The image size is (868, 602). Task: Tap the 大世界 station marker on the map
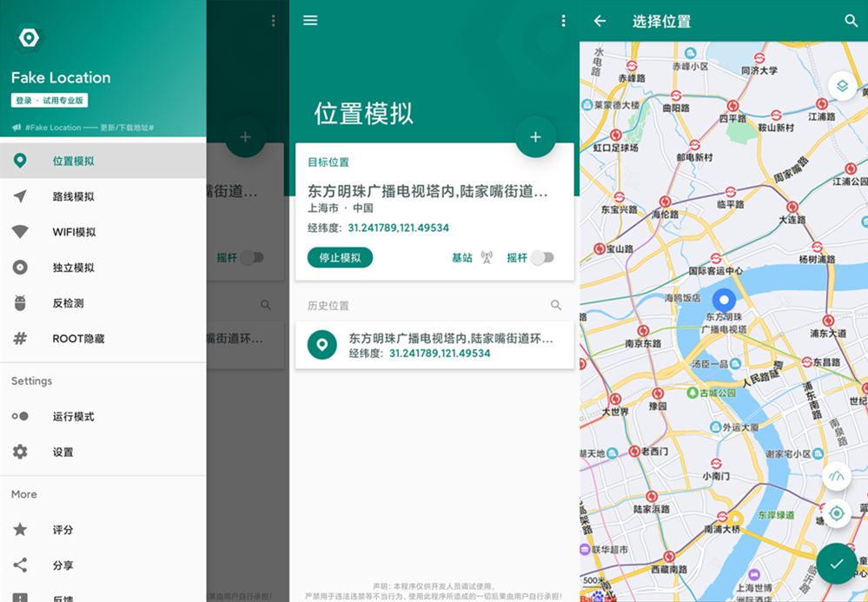click(x=615, y=399)
